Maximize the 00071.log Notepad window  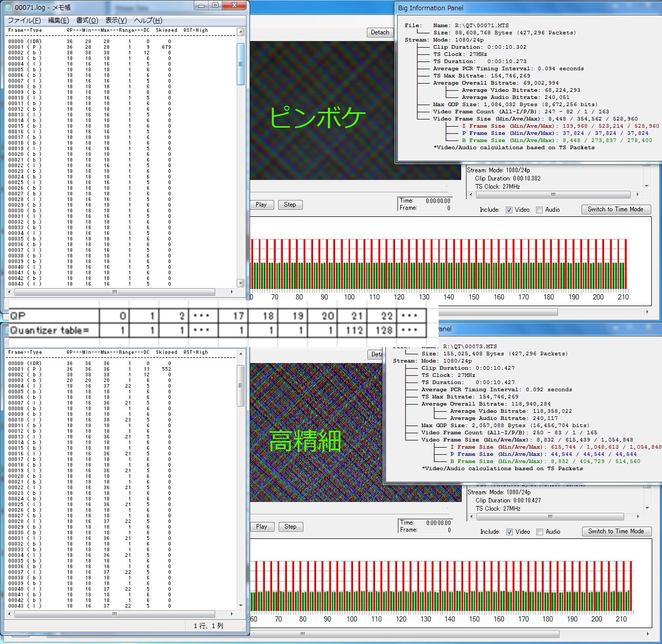point(215,6)
